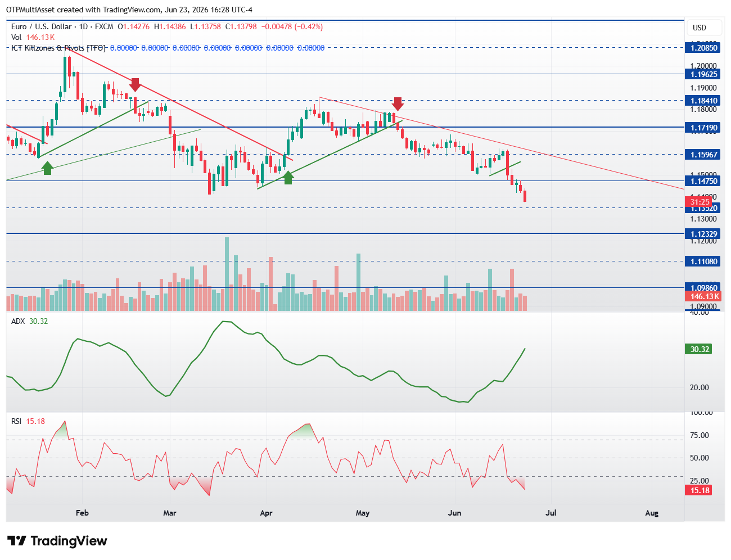Image resolution: width=731 pixels, height=560 pixels.
Task: Select the RSI indicator legend
Action: [28, 421]
